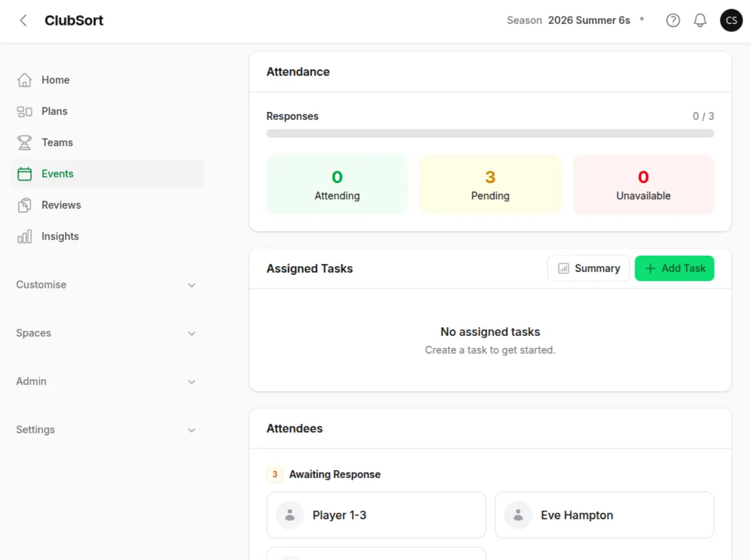
Task: Click the Events calendar icon
Action: click(24, 174)
